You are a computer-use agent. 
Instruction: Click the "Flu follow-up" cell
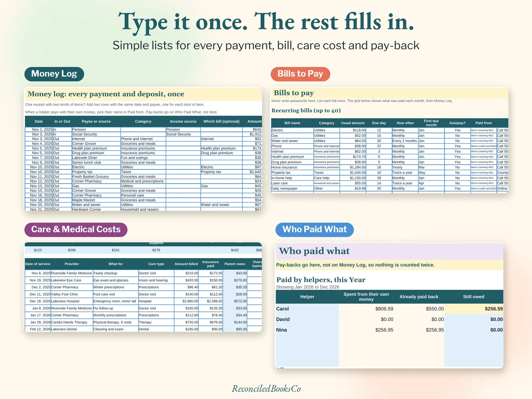coord(115,308)
